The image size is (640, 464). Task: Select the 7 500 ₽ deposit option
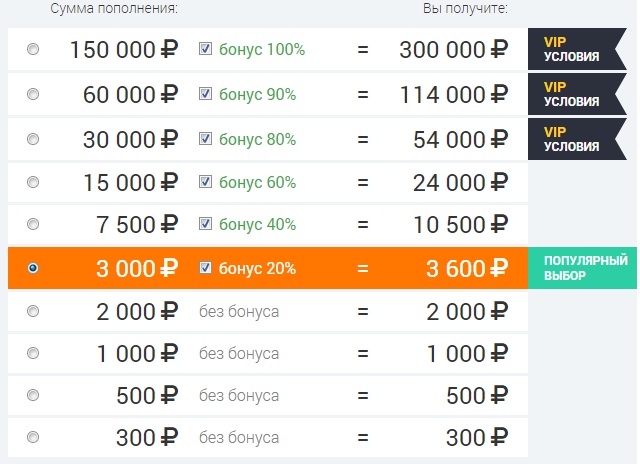pyautogui.click(x=33, y=224)
